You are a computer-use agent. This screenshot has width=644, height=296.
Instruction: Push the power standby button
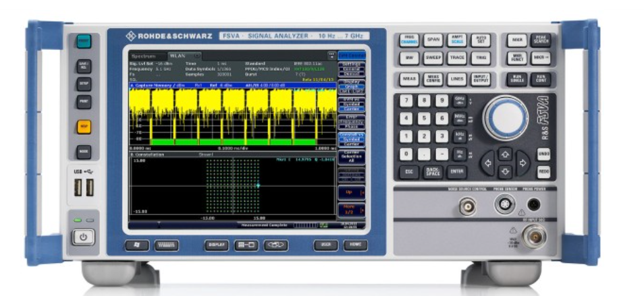coord(84,237)
